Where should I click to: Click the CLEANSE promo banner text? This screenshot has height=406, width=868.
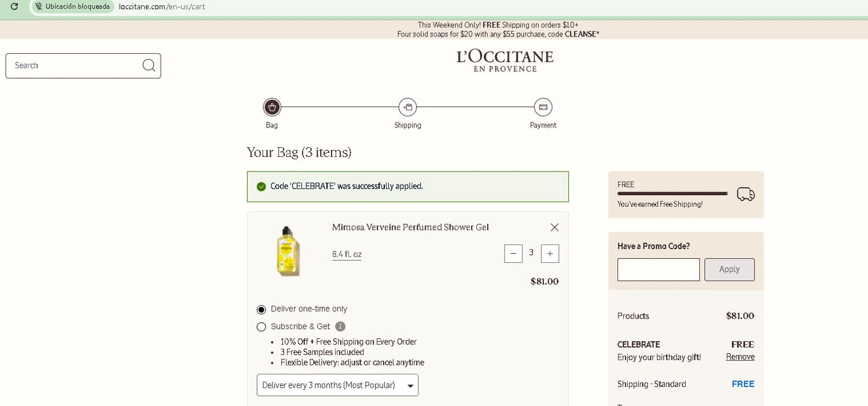pos(498,34)
